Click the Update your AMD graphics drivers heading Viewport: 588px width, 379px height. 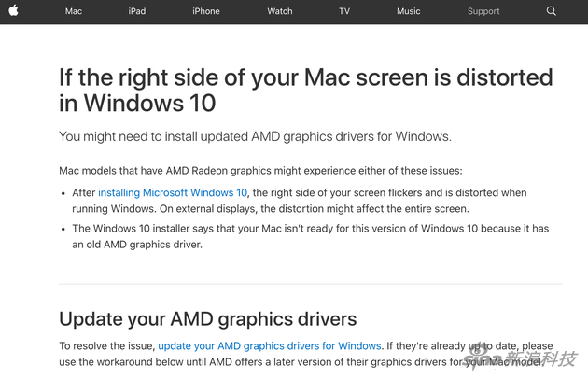tap(208, 319)
